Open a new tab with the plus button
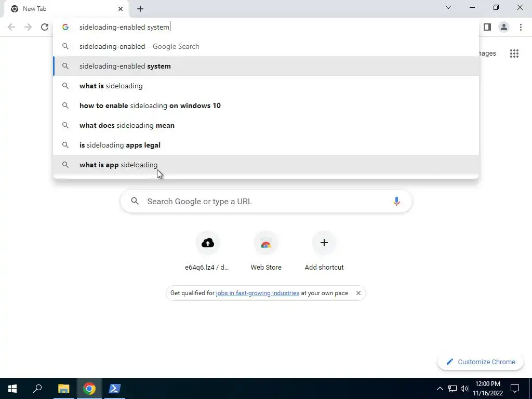The image size is (532, 399). (x=140, y=9)
